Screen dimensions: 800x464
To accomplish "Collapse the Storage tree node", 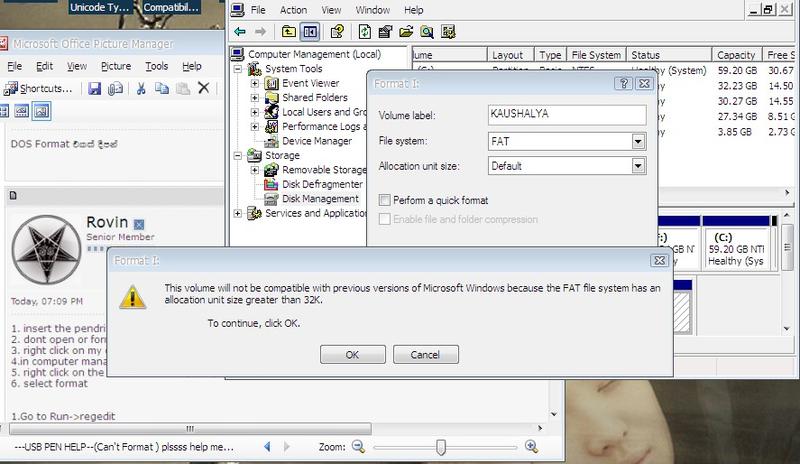I will click(x=238, y=155).
